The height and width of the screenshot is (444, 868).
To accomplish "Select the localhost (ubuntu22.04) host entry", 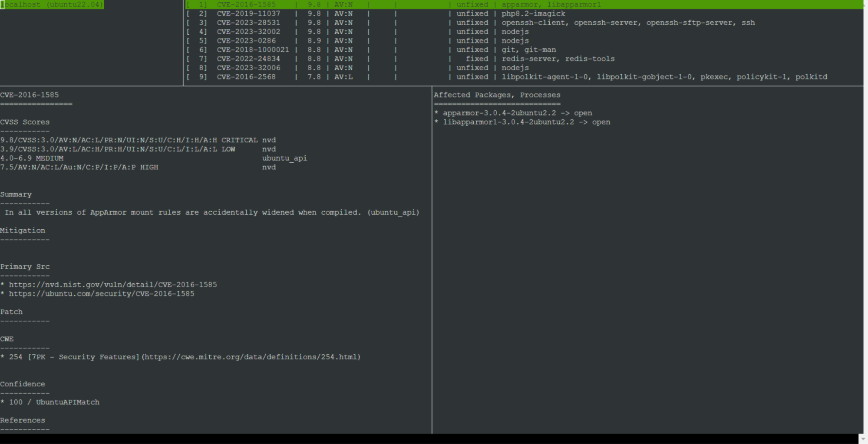I will (52, 4).
